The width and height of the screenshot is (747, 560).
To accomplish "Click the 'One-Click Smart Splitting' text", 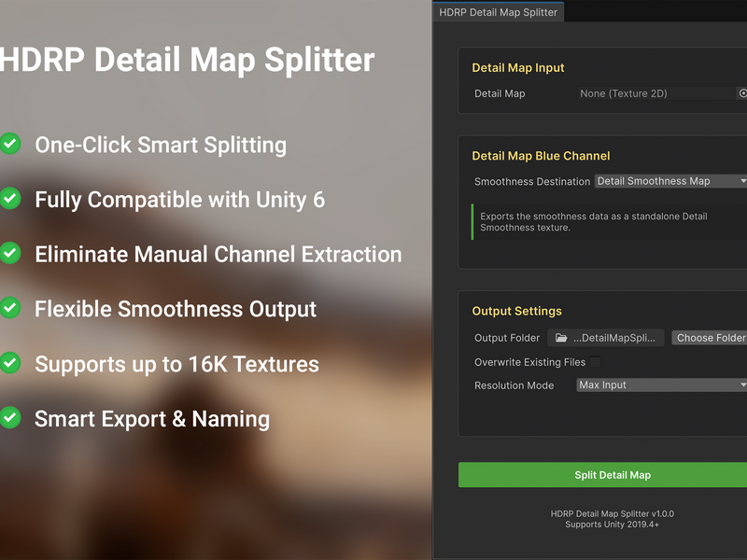I will click(x=161, y=146).
